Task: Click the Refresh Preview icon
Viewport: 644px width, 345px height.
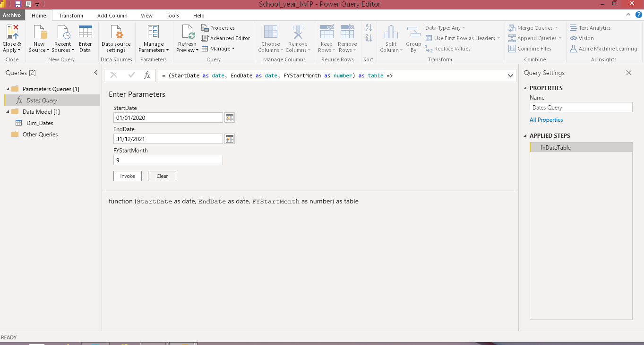Action: click(x=187, y=33)
